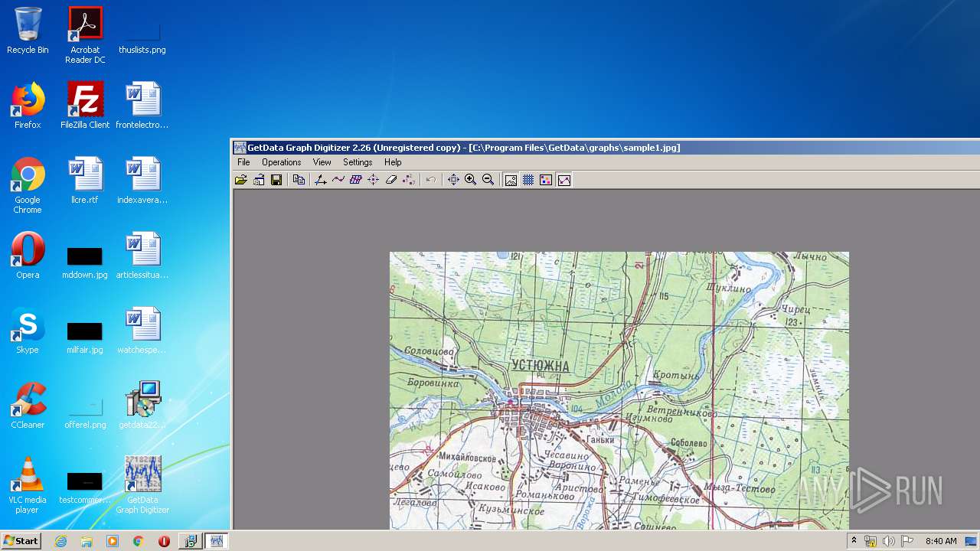Toggle lines display button
The height and width of the screenshot is (551, 980).
click(564, 180)
